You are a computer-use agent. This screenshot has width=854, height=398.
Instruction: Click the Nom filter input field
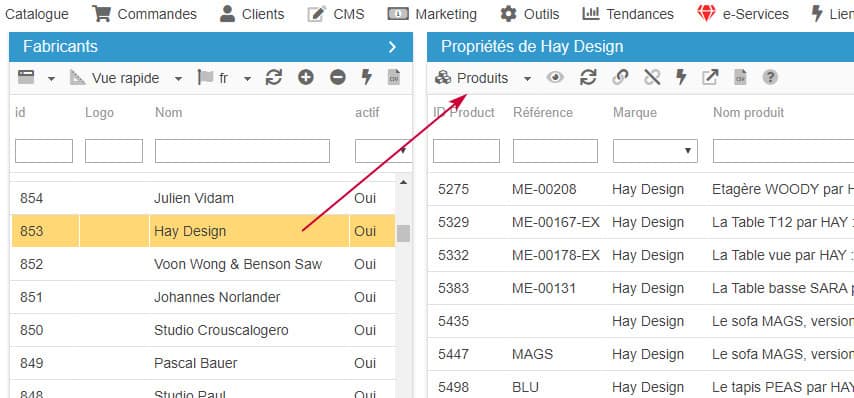click(x=242, y=151)
